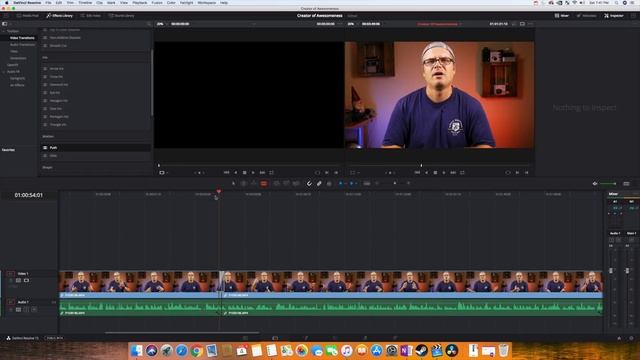
Task: Solo the Audio 1 track
Action: (26, 310)
